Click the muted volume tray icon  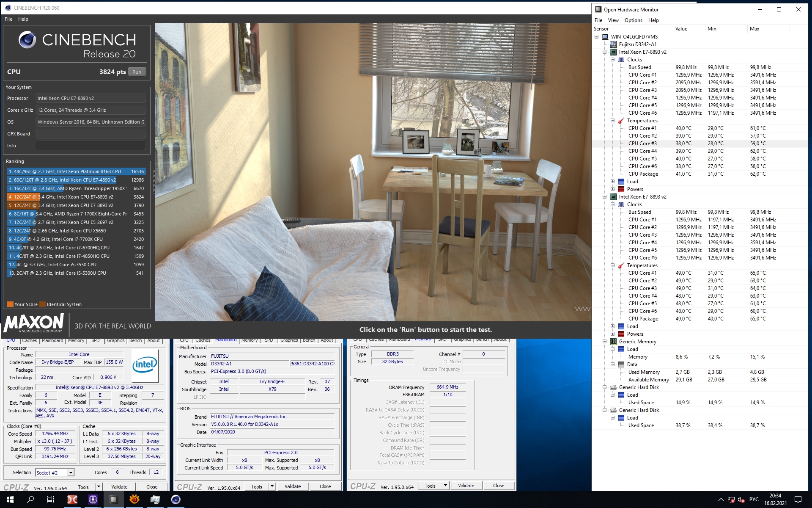[x=741, y=500]
